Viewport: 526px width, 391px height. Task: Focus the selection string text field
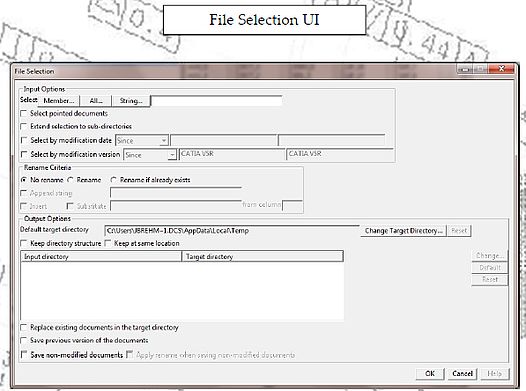pos(217,101)
